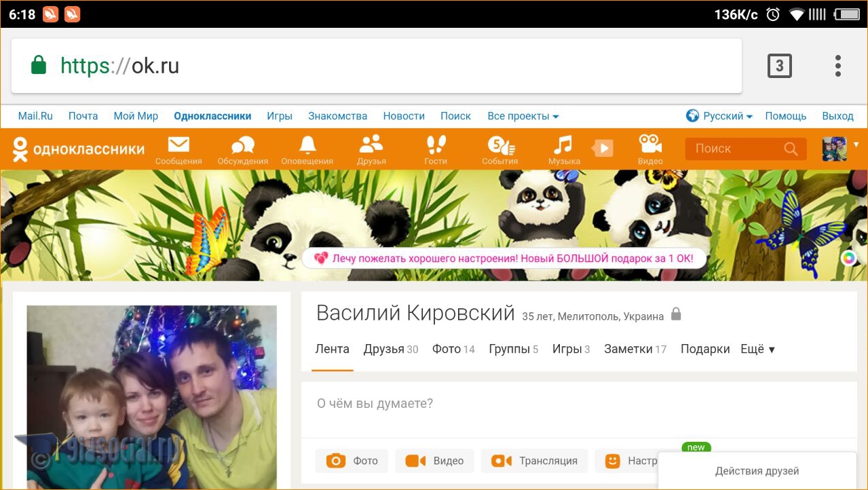Switch to the Фото tab
The height and width of the screenshot is (490, 868).
[x=453, y=350]
